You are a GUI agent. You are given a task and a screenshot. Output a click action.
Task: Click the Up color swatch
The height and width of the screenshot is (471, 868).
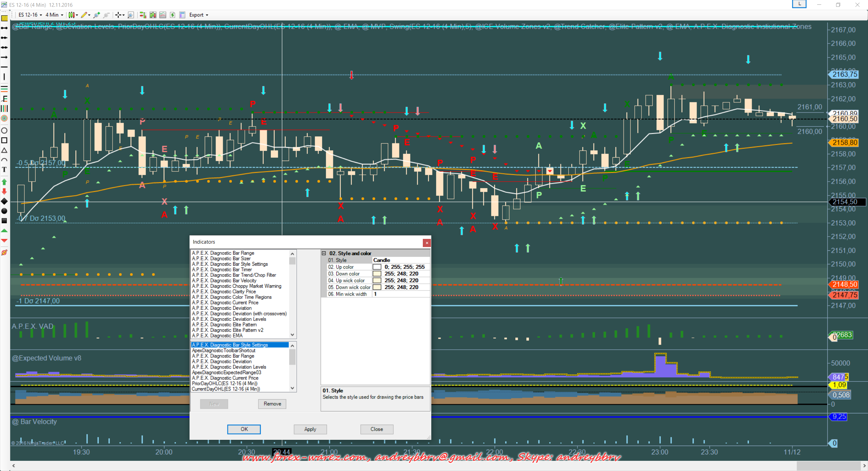377,267
